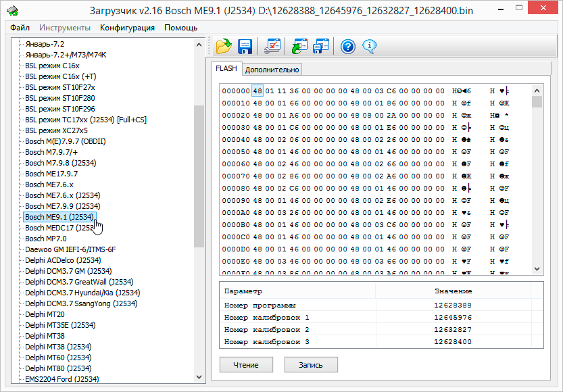Open the Помощь menu
This screenshot has width=563, height=392.
point(180,28)
